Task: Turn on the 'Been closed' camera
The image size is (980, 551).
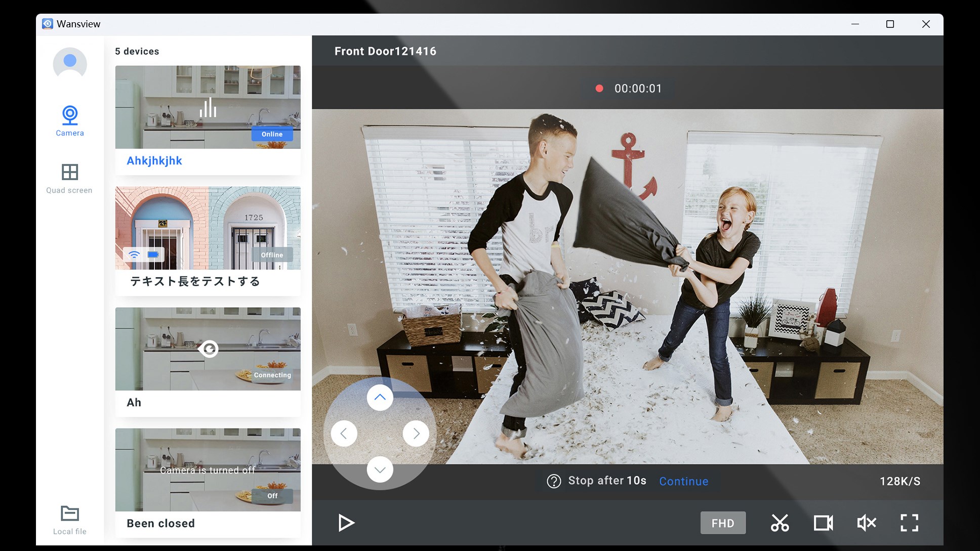Action: 272,496
